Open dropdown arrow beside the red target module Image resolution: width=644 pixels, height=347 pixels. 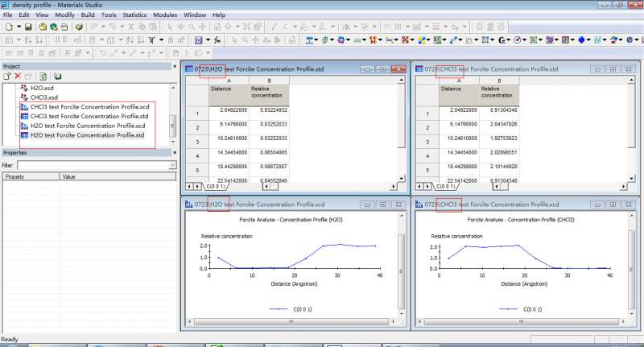(525, 40)
